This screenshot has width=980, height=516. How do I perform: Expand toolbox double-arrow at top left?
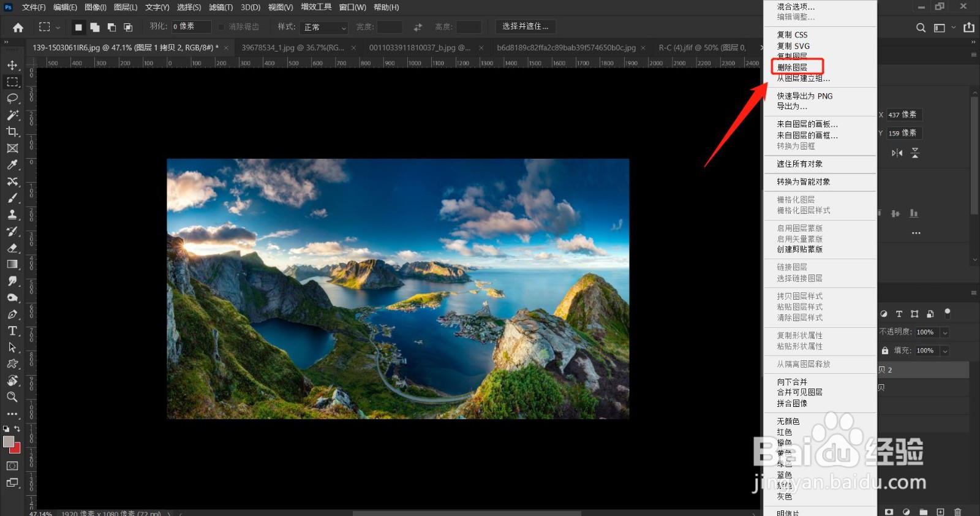click(x=6, y=42)
